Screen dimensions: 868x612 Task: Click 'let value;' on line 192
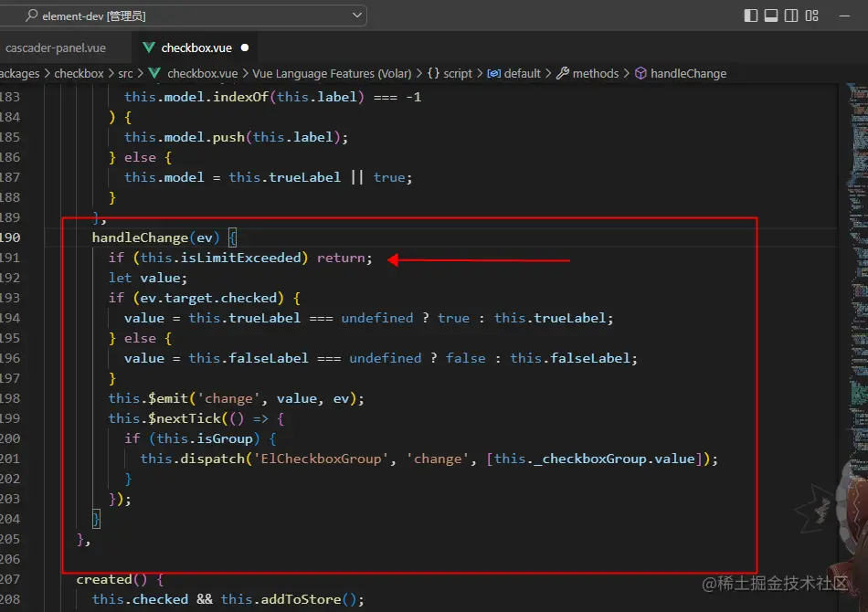148,278
